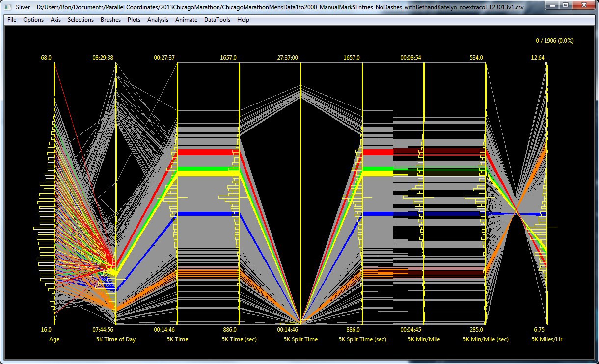This screenshot has height=364, width=599.
Task: Click the Age axis label
Action: (54, 339)
